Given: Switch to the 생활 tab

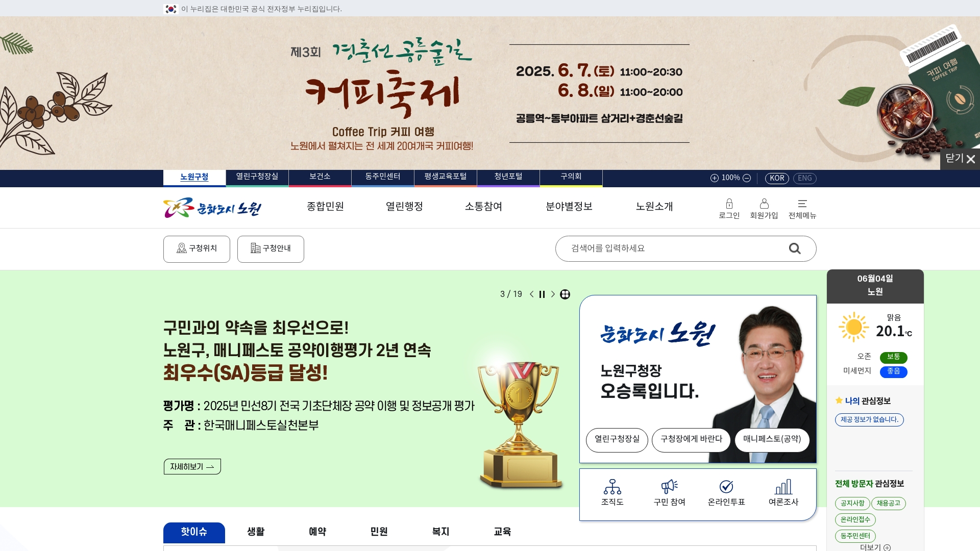Looking at the screenshot, I should click(x=256, y=532).
